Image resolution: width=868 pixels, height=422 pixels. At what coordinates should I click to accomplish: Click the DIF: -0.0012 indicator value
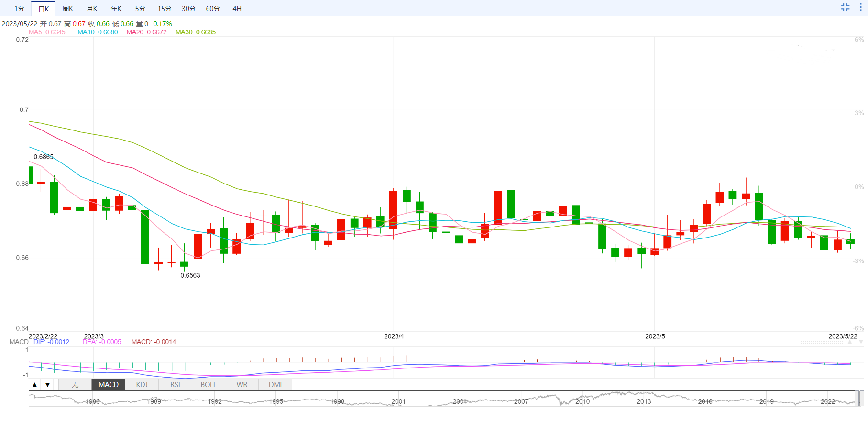pos(51,342)
